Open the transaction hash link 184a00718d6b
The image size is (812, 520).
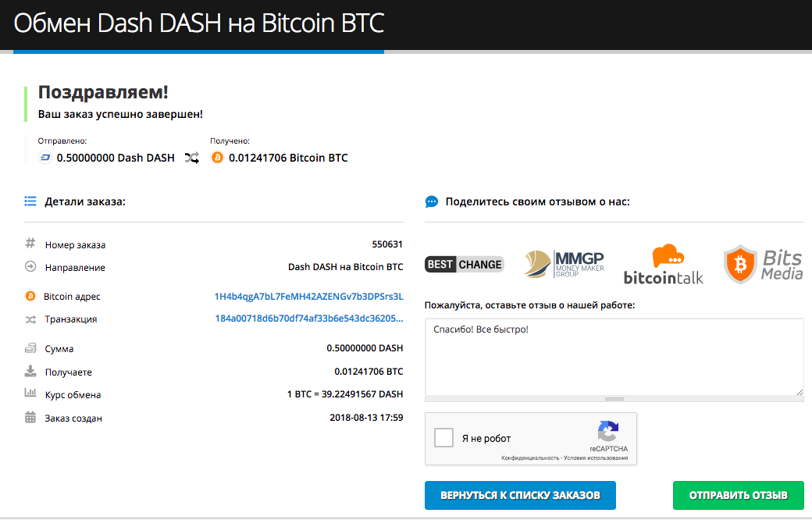click(308, 319)
